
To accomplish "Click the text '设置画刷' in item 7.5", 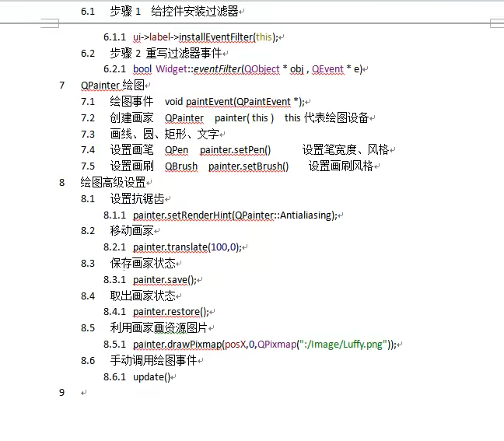I will tap(131, 166).
